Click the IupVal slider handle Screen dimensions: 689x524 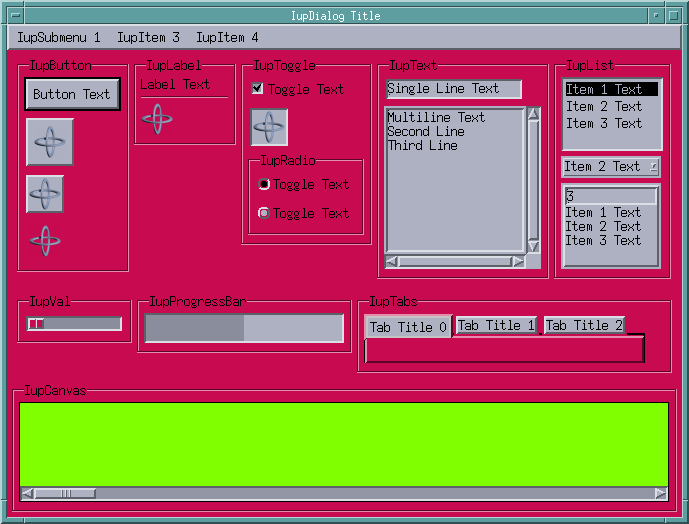coord(36,324)
